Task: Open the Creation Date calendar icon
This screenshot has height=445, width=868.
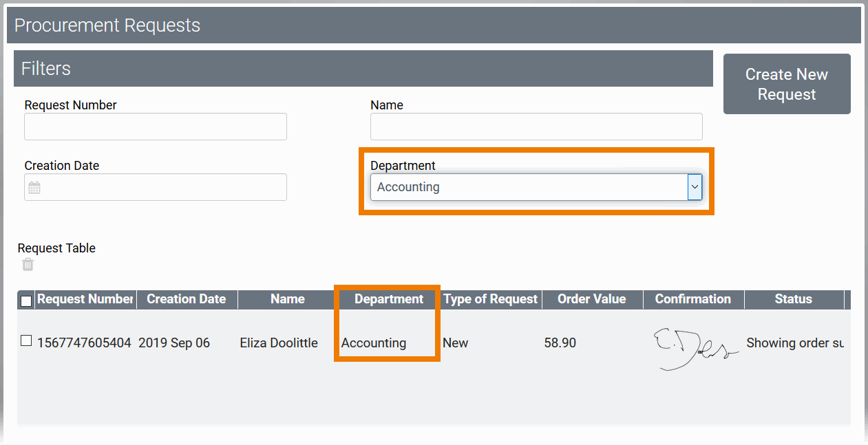Action: 34,187
